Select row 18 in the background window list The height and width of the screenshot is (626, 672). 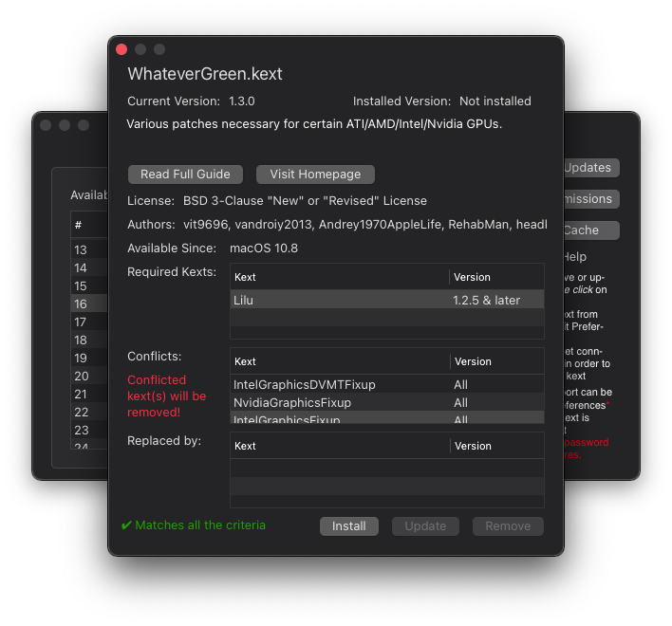click(x=89, y=340)
